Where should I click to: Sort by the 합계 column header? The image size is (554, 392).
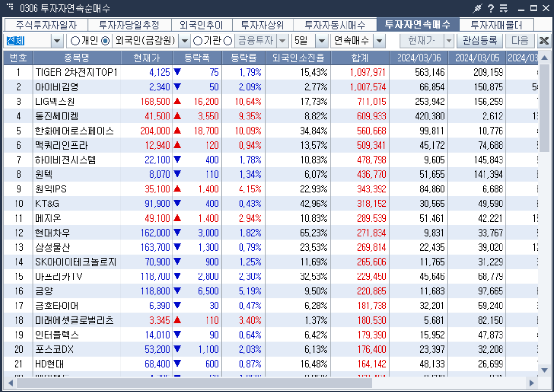pos(360,58)
